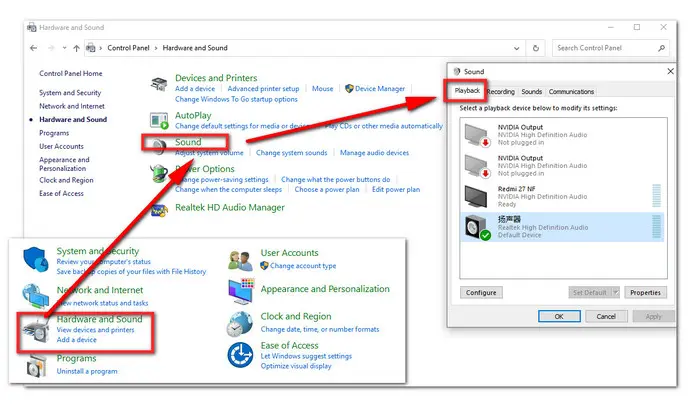Click Change account type link
The width and height of the screenshot is (700, 407).
[303, 266]
